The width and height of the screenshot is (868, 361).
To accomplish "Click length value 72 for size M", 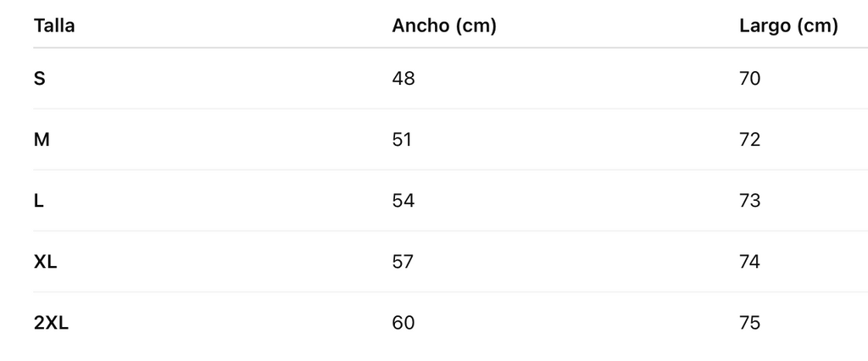I will coord(750,140).
